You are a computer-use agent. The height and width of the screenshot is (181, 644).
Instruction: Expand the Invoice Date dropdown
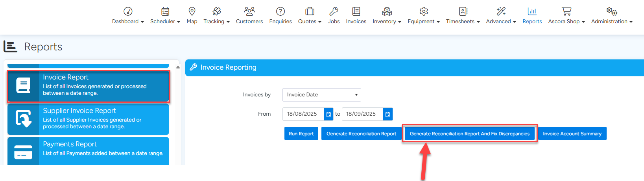[x=321, y=95]
